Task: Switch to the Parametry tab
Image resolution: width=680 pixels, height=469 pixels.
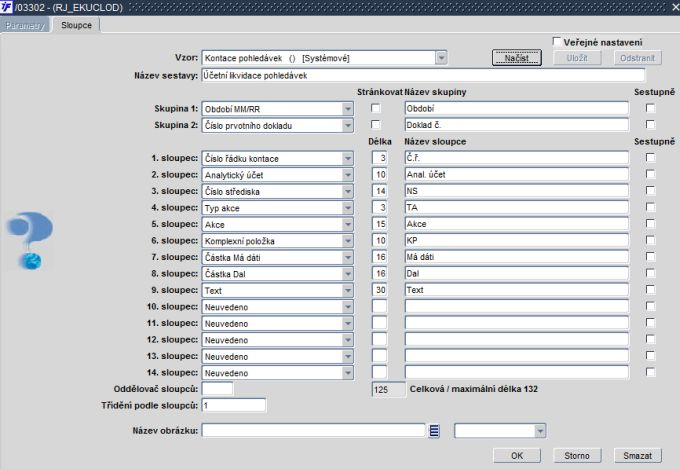Action: coord(25,25)
